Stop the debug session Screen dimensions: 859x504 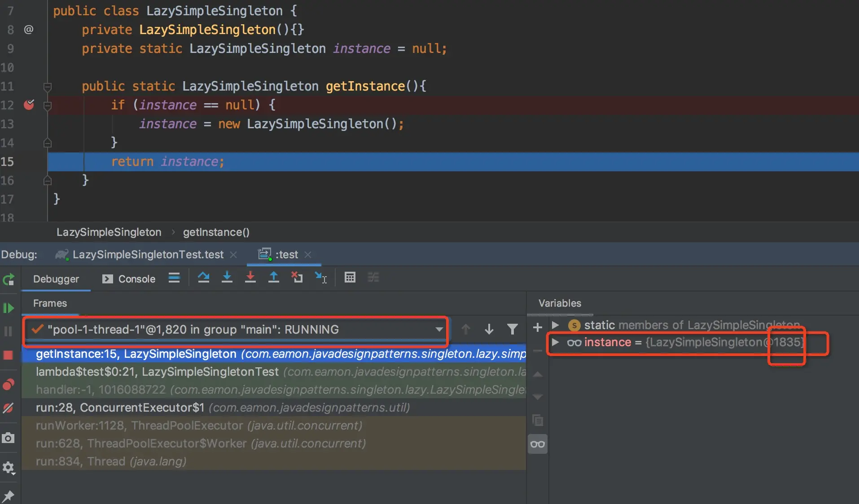[x=8, y=355]
